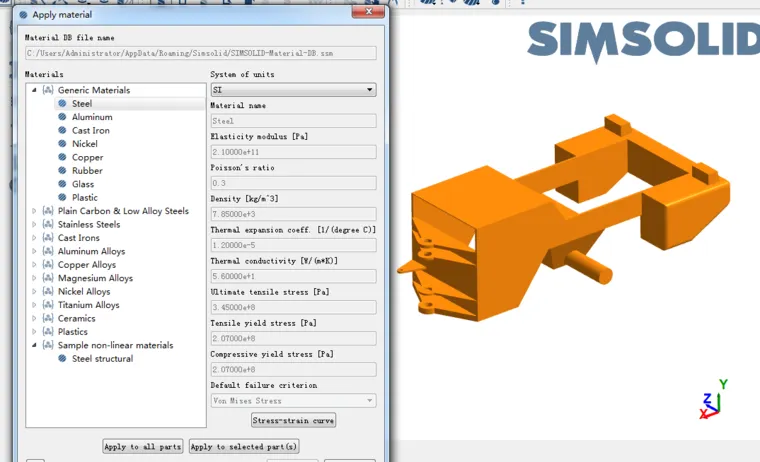Click the Steel material sphere icon

coord(62,103)
